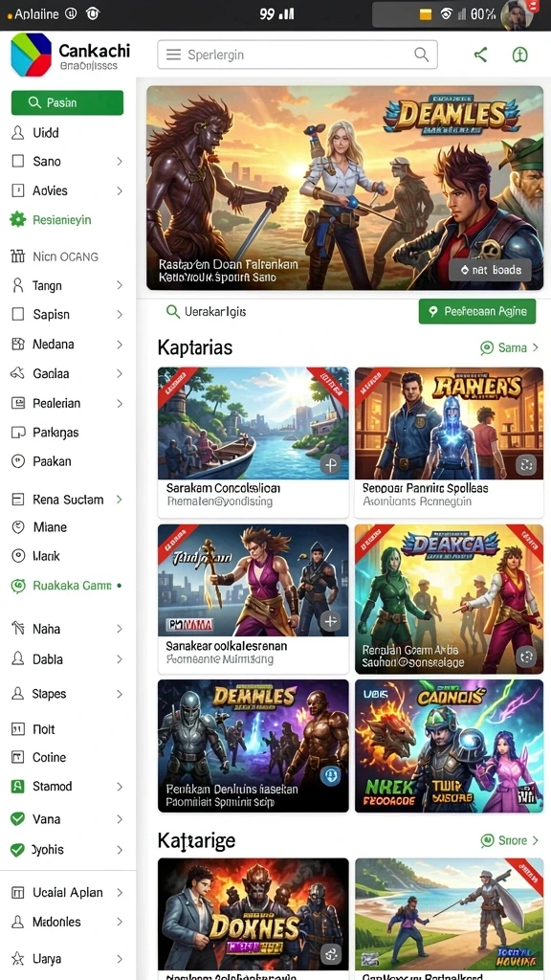Image resolution: width=551 pixels, height=980 pixels.
Task: Expand the Nedana chevron
Action: click(x=120, y=344)
